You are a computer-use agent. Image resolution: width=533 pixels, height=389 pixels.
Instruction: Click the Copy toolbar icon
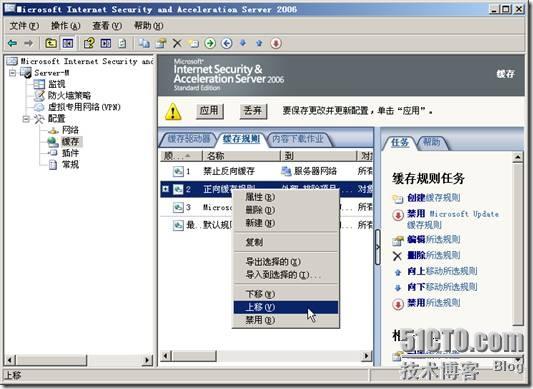click(x=144, y=43)
